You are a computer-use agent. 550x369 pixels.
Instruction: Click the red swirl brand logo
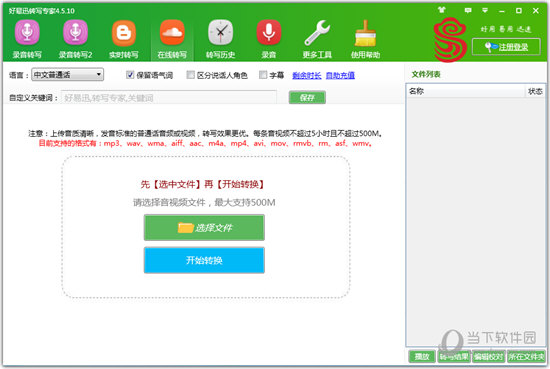450,40
